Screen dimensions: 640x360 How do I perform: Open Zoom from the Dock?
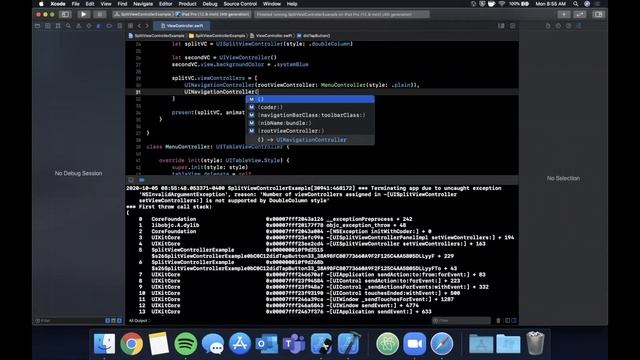[x=415, y=343]
